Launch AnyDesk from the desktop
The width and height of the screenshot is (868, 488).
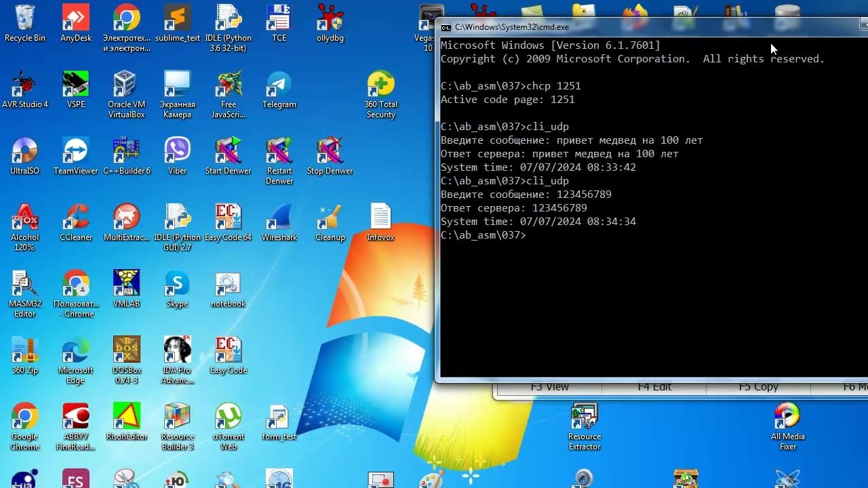76,24
